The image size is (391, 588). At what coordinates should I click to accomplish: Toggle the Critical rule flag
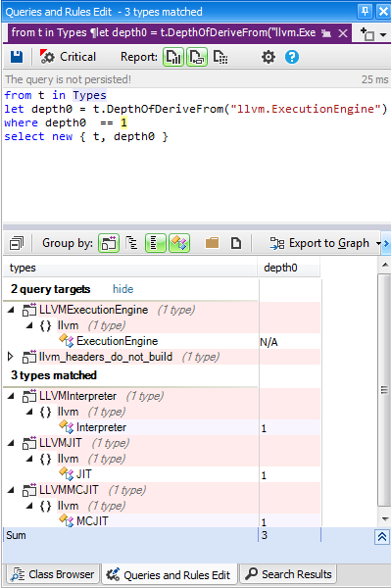(68, 57)
